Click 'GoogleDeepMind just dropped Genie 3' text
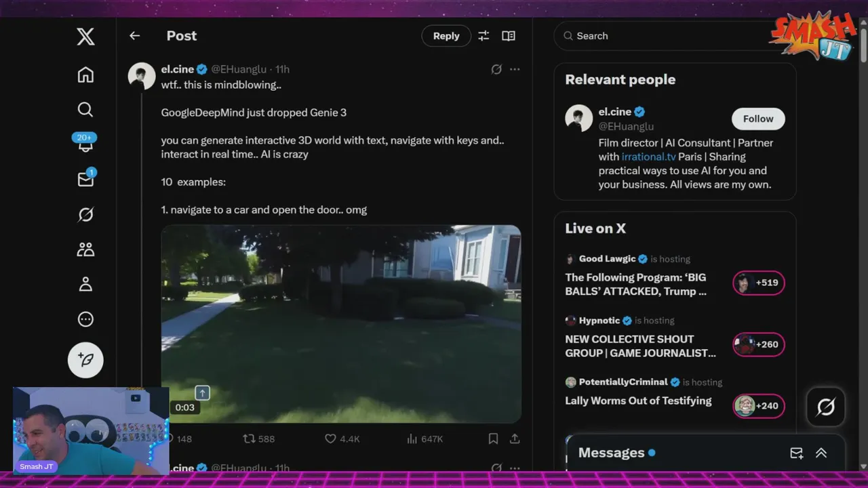 point(254,113)
